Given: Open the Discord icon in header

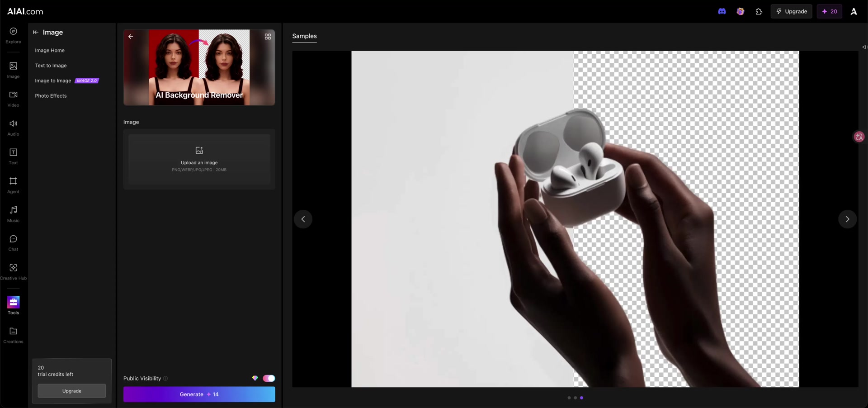Looking at the screenshot, I should click(x=722, y=11).
